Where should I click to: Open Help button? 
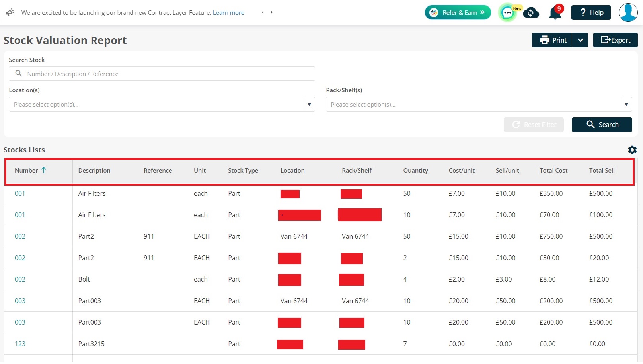(591, 12)
